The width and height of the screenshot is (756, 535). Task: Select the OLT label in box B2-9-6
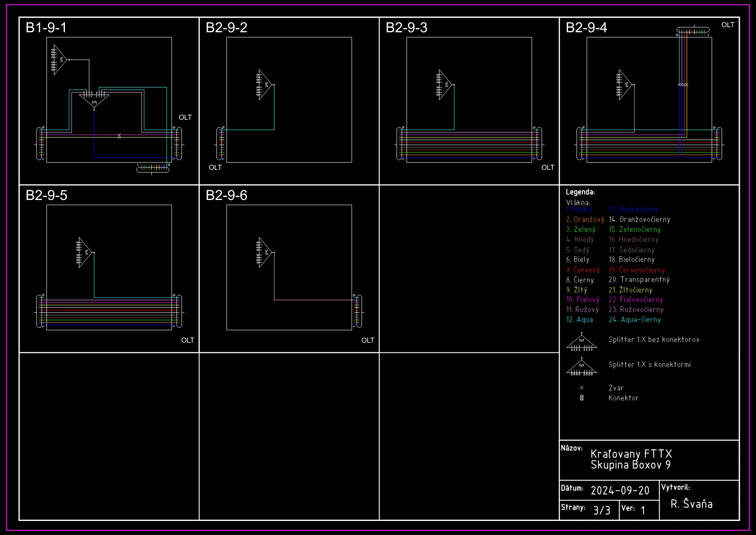(x=367, y=340)
